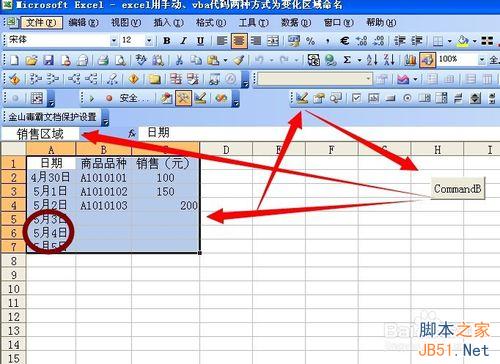
Task: Click the Print icon
Action: (x=103, y=60)
